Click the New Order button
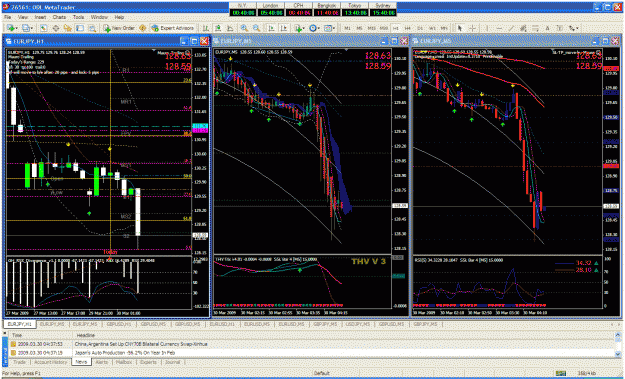The height and width of the screenshot is (379, 625). 119,28
